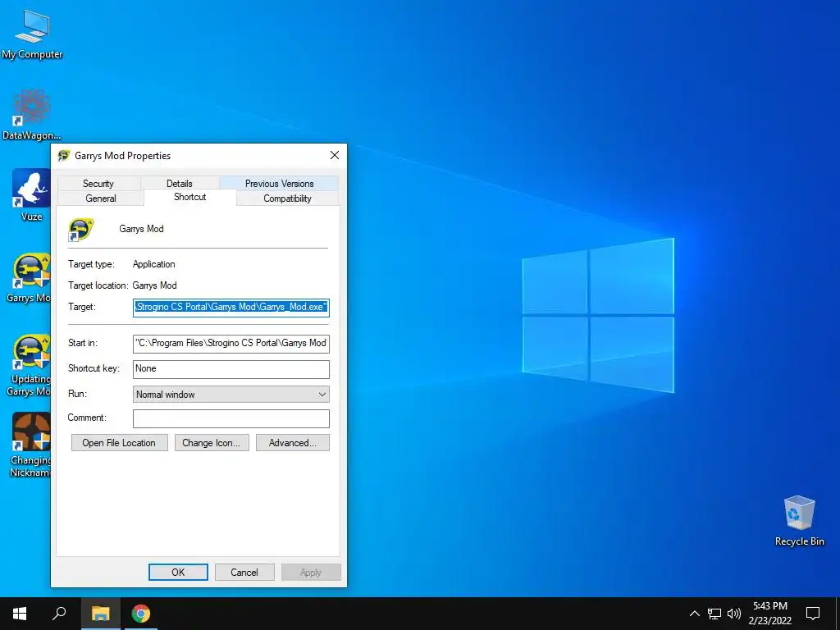840x630 pixels.
Task: Open the volume control tray icon
Action: 734,614
